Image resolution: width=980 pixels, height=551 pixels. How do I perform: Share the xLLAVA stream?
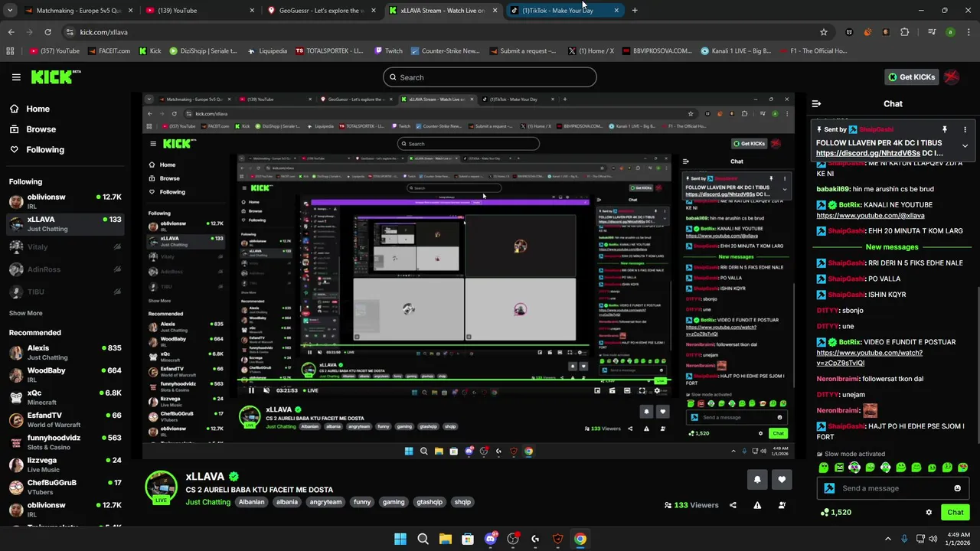733,505
